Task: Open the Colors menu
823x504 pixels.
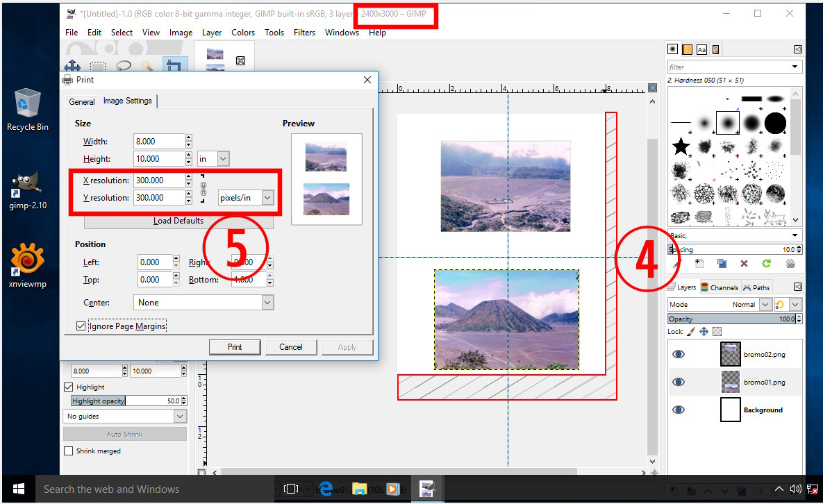Action: (x=243, y=33)
